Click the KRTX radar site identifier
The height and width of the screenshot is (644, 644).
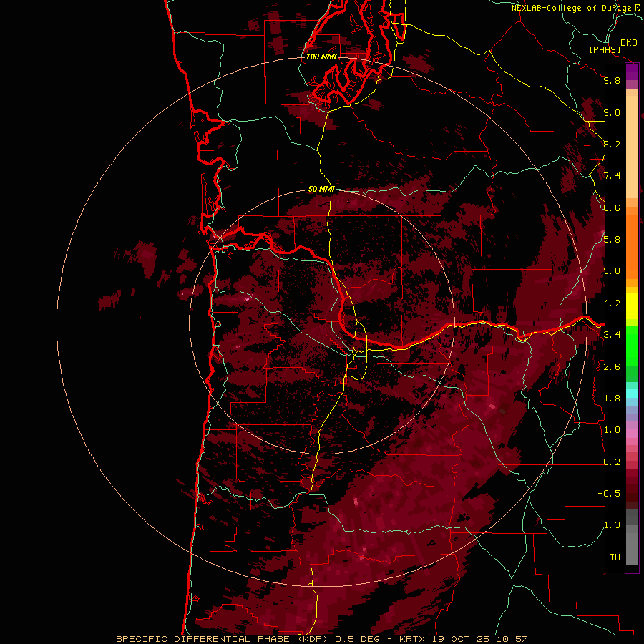(412, 639)
